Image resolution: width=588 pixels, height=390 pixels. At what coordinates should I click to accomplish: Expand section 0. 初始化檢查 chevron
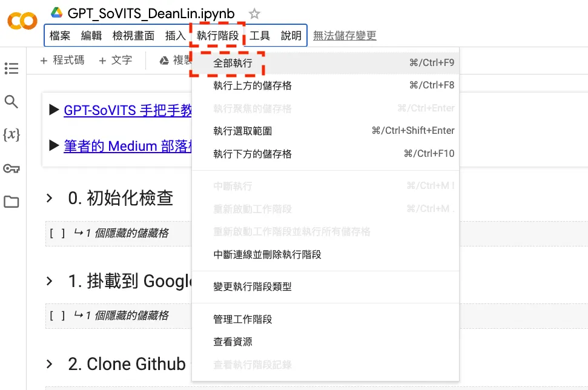(49, 198)
